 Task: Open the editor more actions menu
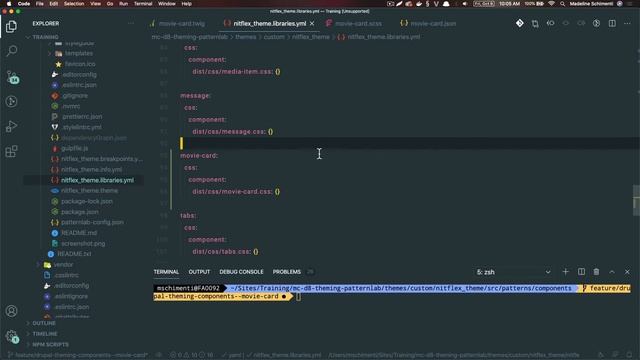click(x=627, y=23)
